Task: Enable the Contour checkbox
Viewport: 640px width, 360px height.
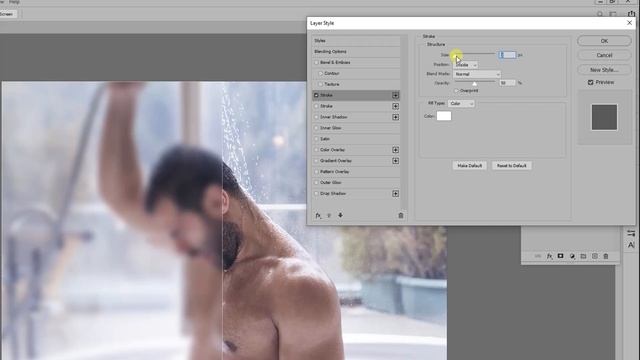Action: [x=320, y=73]
